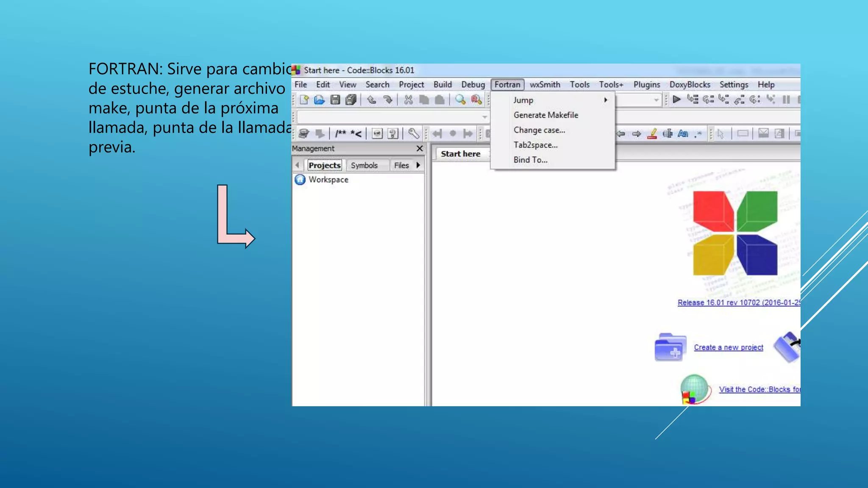
Task: Open the View menu
Action: tap(348, 84)
